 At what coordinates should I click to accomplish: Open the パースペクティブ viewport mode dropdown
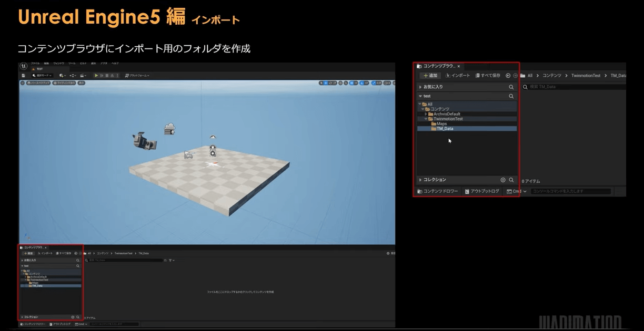point(38,83)
